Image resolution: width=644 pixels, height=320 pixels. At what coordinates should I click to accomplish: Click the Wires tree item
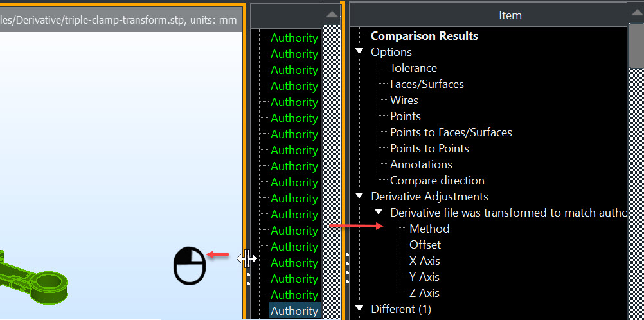(404, 100)
